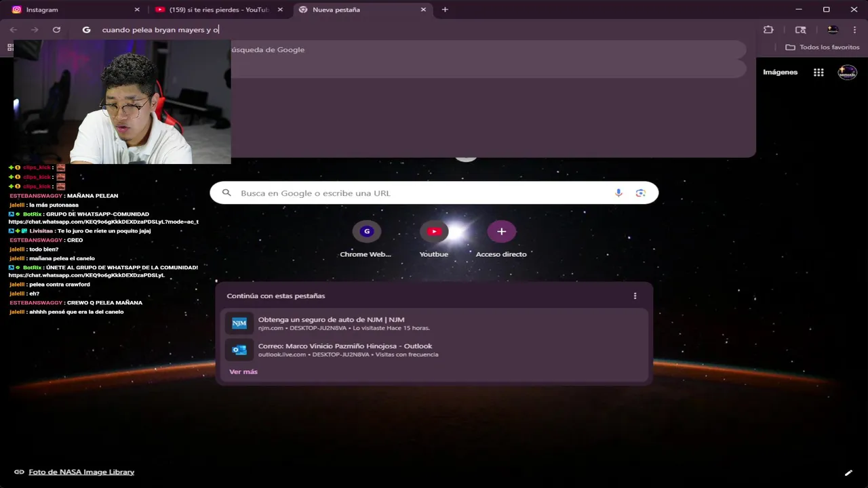Reload the page
Screen dimensions: 868x488
pos(56,30)
